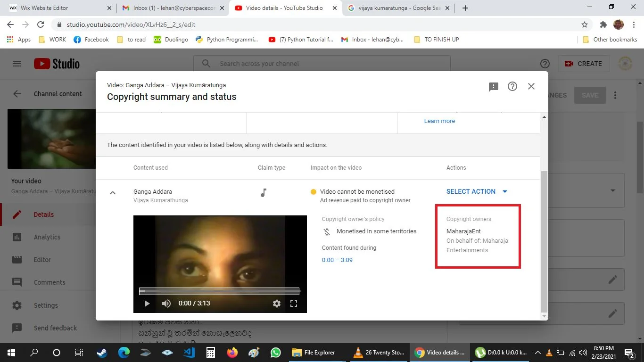Image resolution: width=644 pixels, height=362 pixels.
Task: Click the monetisation policy dollar icon
Action: click(327, 231)
